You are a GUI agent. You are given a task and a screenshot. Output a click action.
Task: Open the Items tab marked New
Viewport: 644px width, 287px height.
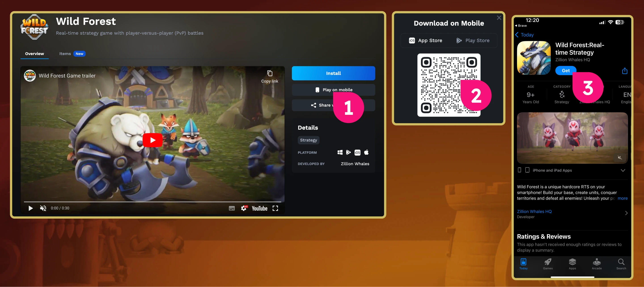(x=72, y=54)
